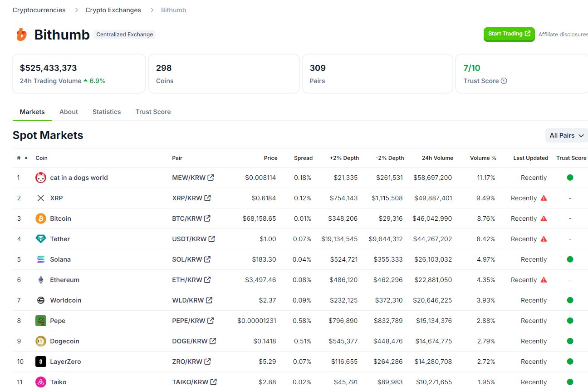This screenshot has height=392, width=588.
Task: Sort by the Coin column header
Action: point(41,158)
